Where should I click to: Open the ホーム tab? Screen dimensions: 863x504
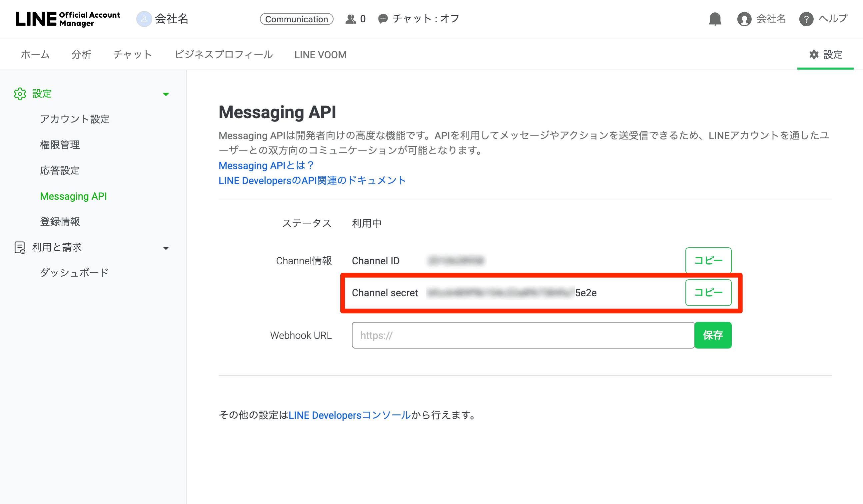tap(35, 54)
